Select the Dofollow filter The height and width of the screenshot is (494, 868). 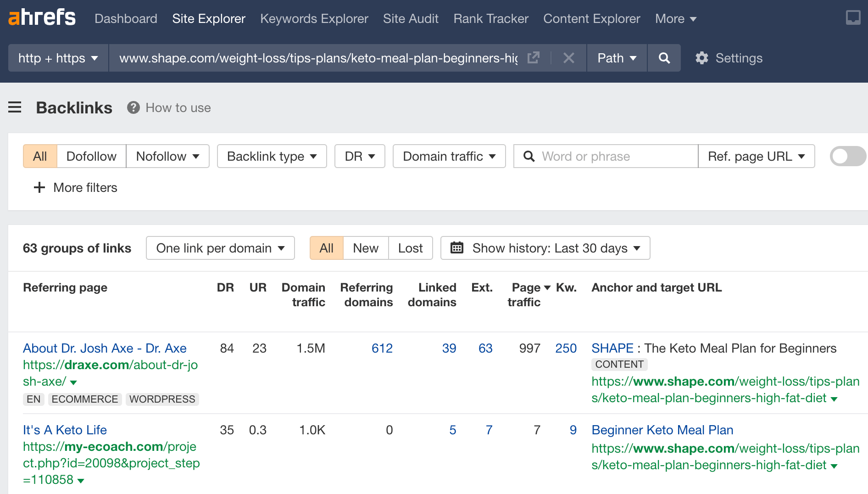point(91,156)
